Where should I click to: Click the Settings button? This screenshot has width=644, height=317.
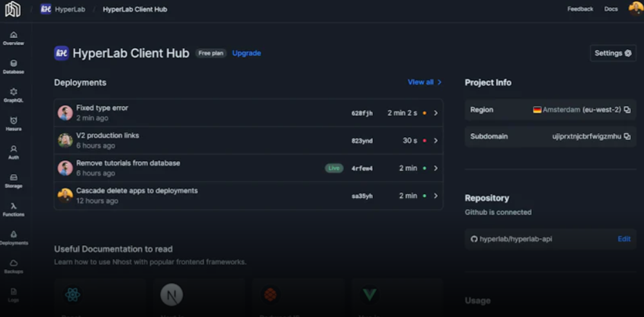pos(612,53)
